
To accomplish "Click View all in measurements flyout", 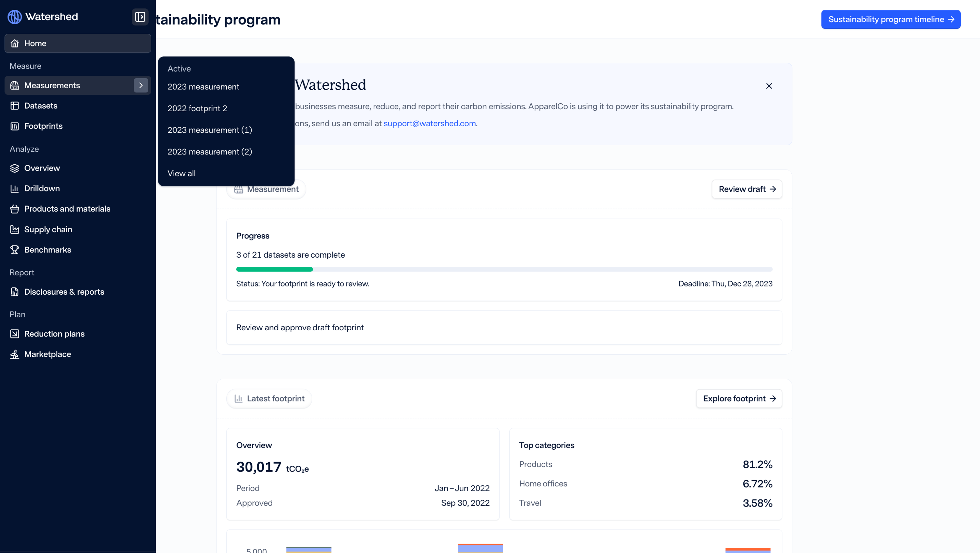I will point(181,174).
